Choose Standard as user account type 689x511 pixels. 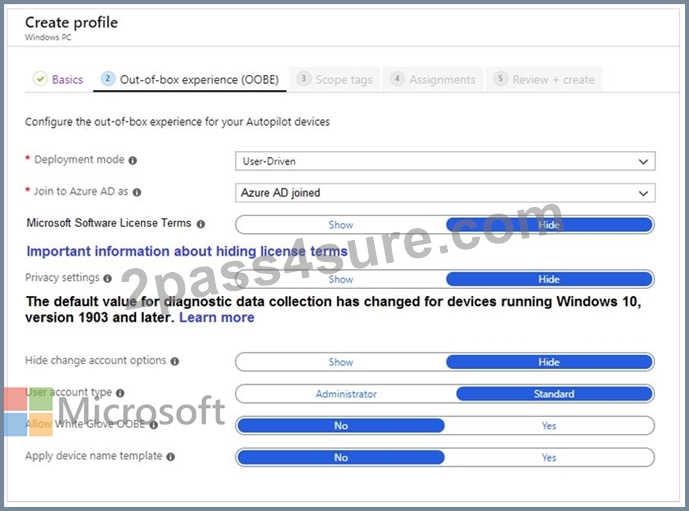point(554,394)
